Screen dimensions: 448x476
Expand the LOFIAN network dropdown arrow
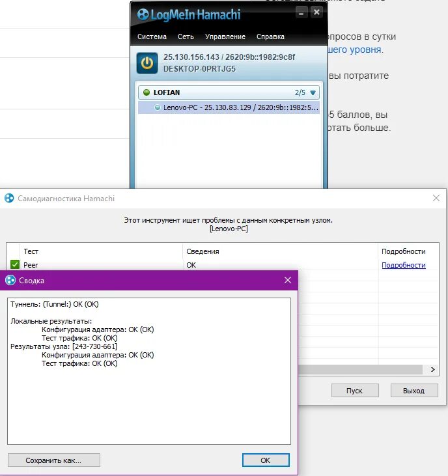[313, 92]
